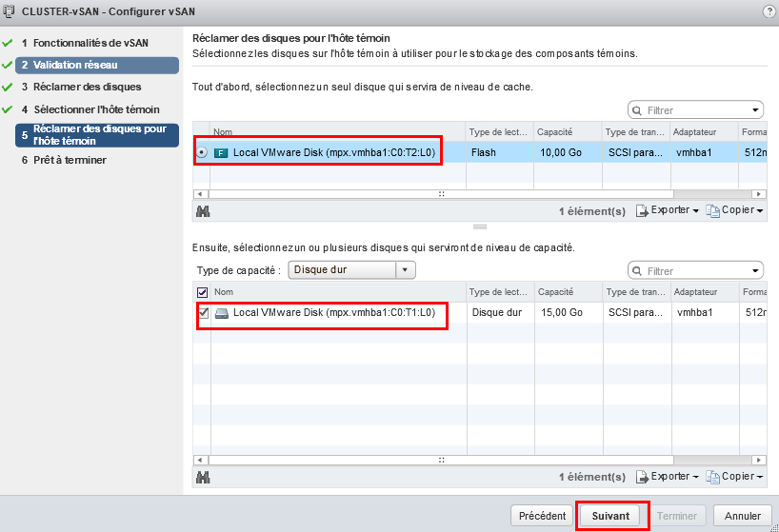Sort cache table by Adaptateur column

(x=704, y=132)
